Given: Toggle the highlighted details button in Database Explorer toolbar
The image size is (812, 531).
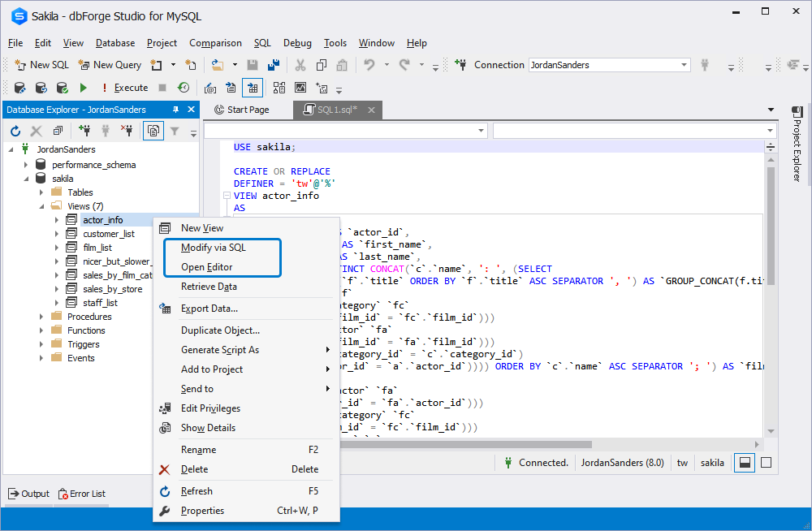Looking at the screenshot, I should click(x=153, y=131).
